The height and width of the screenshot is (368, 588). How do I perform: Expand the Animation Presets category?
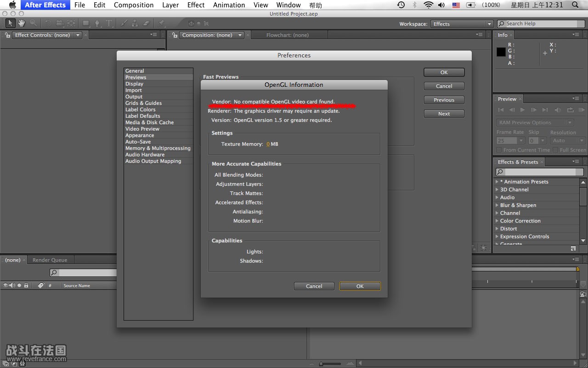[x=497, y=182]
